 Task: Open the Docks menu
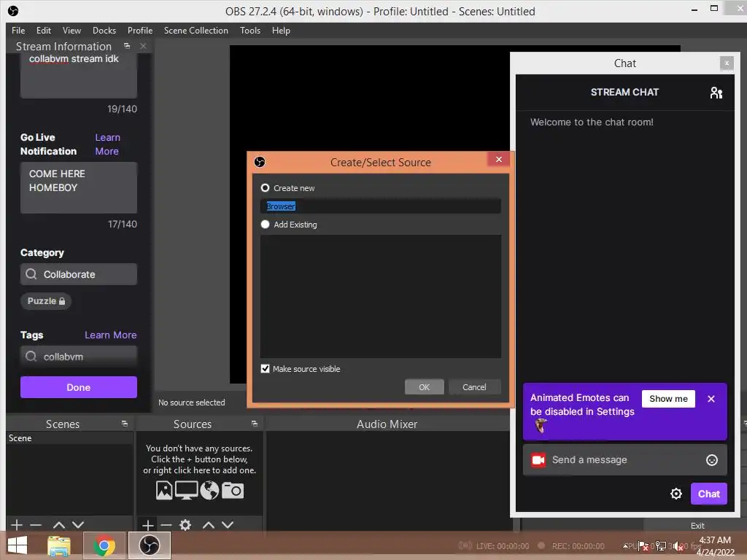(x=104, y=31)
